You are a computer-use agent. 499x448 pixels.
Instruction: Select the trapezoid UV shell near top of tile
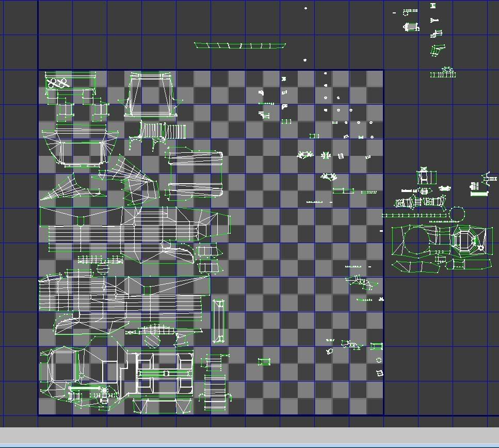[x=151, y=95]
